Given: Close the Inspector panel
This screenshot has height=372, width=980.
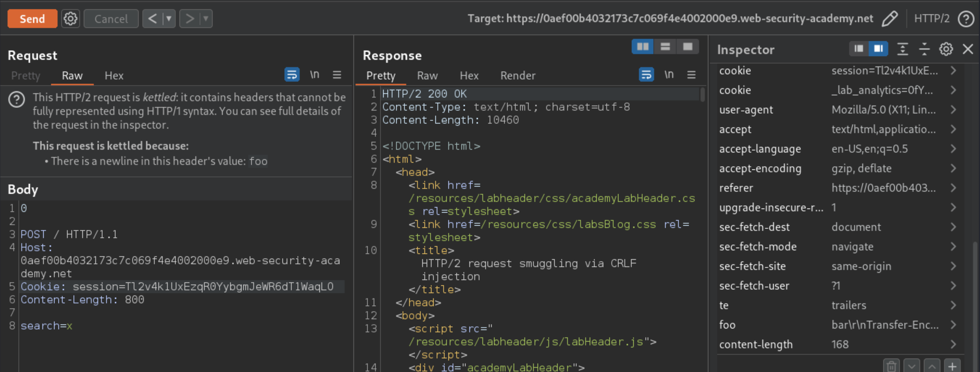Looking at the screenshot, I should (968, 49).
